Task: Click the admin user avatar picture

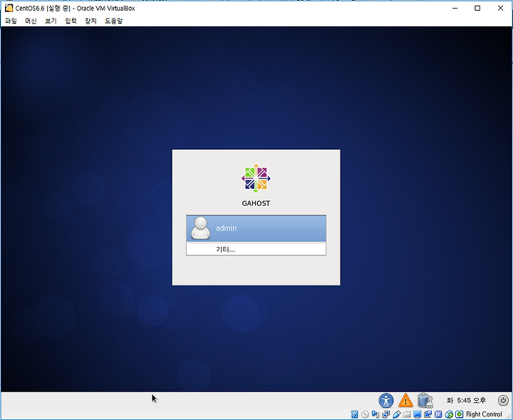Action: pos(200,228)
